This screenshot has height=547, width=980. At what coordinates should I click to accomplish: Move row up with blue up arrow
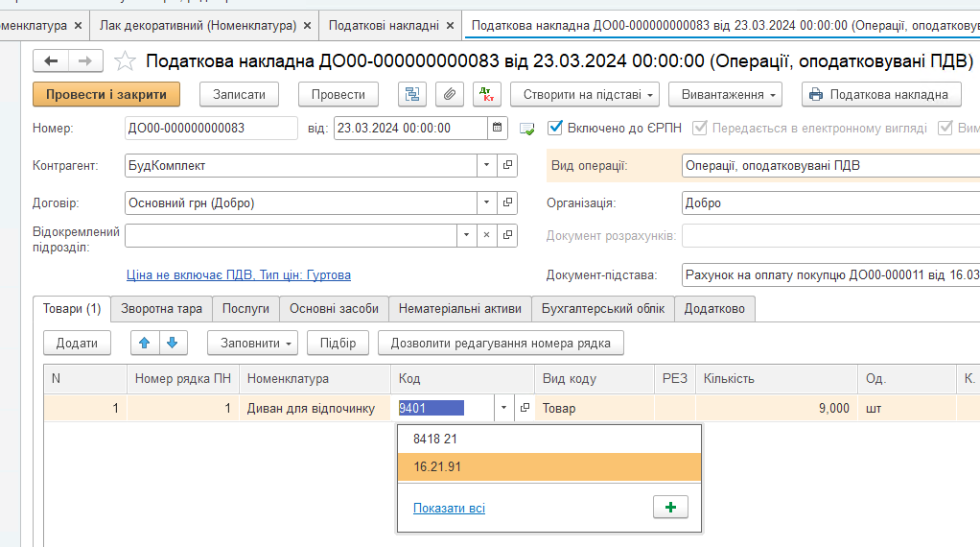[x=145, y=344]
